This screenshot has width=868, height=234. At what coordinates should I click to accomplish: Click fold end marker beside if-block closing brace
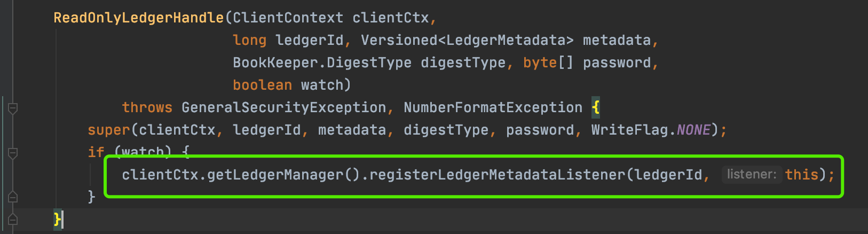tap(13, 197)
